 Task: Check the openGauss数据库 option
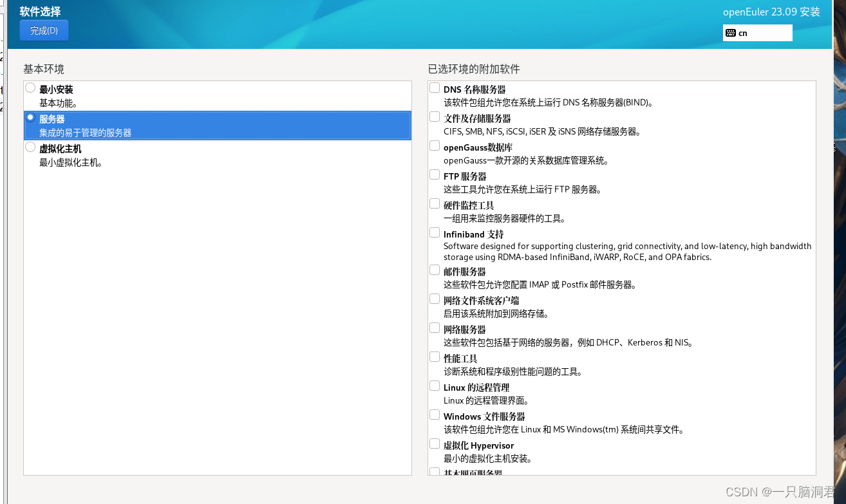434,145
